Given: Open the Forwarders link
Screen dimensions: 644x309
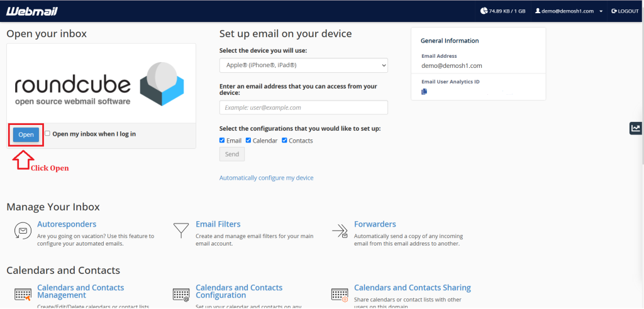Looking at the screenshot, I should click(x=375, y=224).
